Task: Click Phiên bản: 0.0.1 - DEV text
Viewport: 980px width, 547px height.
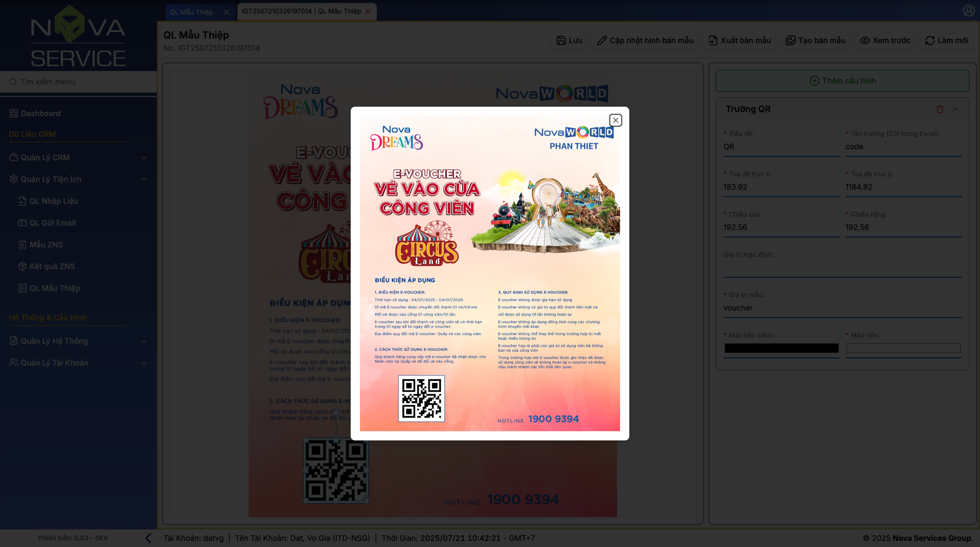Action: point(73,538)
